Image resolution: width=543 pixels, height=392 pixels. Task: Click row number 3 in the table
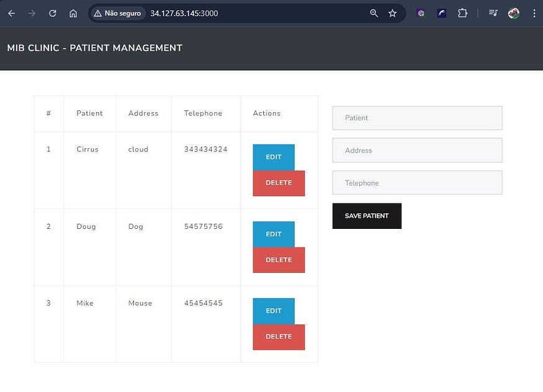48,303
